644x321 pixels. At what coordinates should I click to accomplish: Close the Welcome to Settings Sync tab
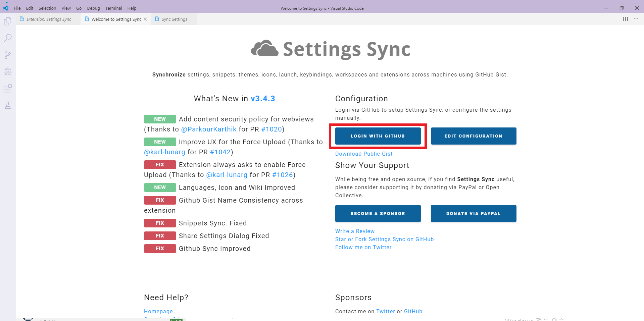point(145,19)
